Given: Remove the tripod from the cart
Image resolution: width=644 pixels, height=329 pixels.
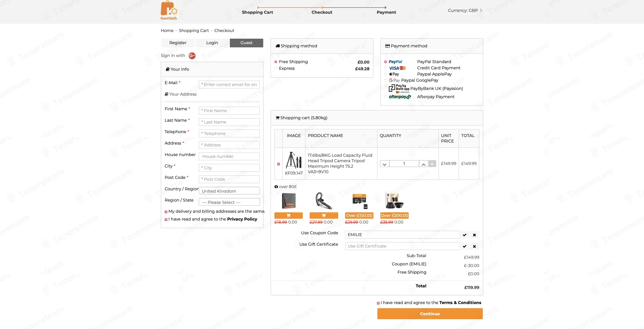Looking at the screenshot, I should 432,164.
